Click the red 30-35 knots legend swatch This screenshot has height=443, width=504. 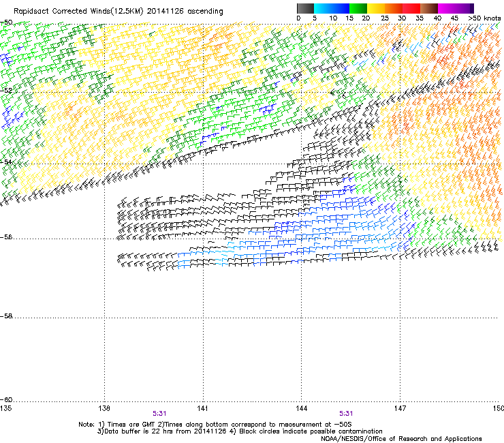(411, 8)
